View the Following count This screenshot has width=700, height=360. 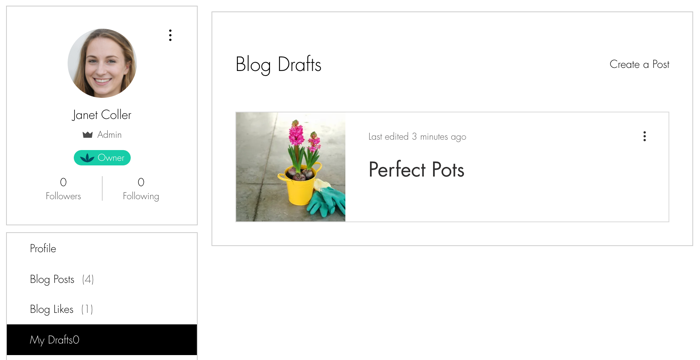coord(141,188)
